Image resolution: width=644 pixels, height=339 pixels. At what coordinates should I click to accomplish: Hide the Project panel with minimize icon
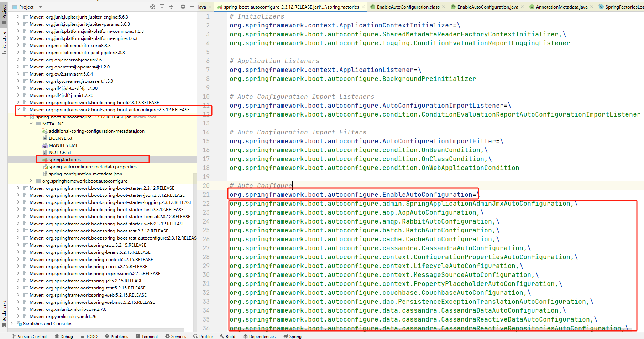coord(192,7)
